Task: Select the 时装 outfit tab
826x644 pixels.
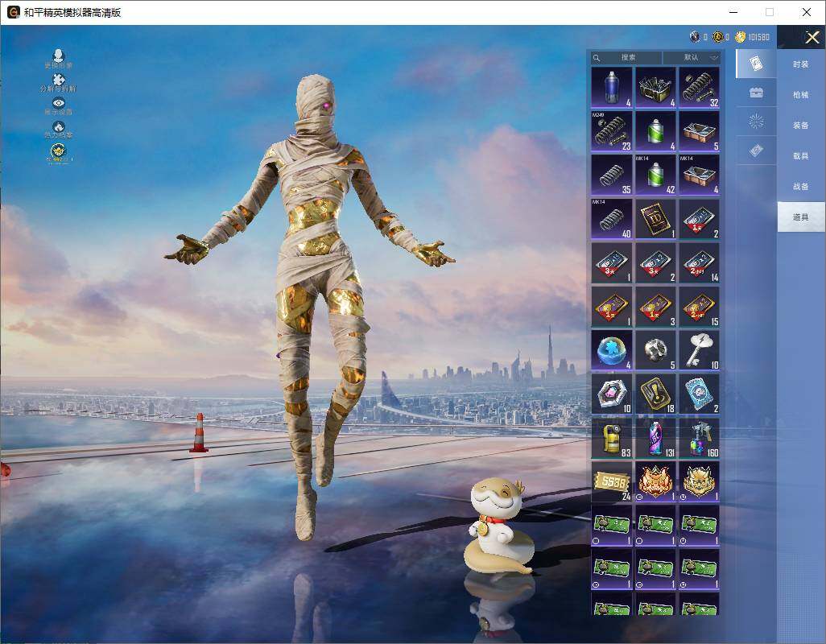Action: (801, 64)
